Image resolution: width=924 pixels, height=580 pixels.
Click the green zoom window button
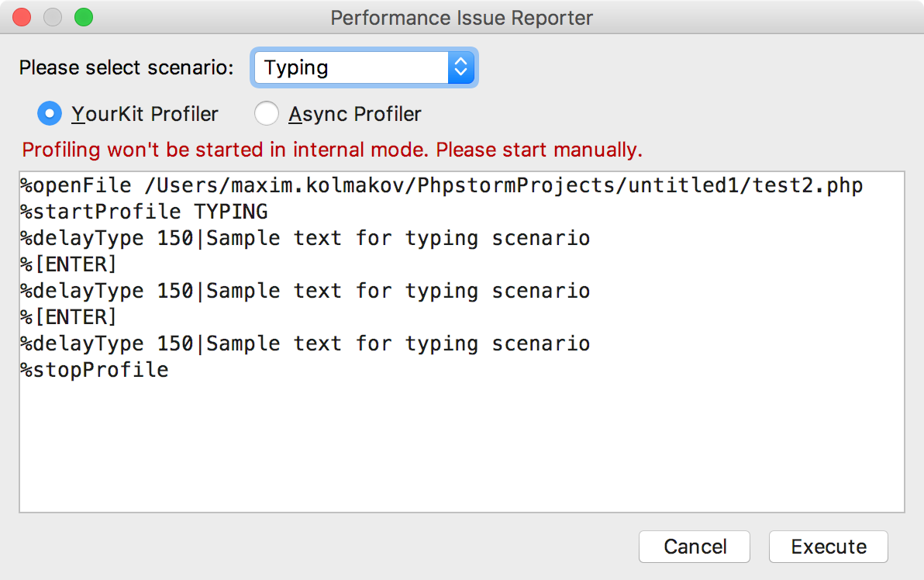click(84, 18)
